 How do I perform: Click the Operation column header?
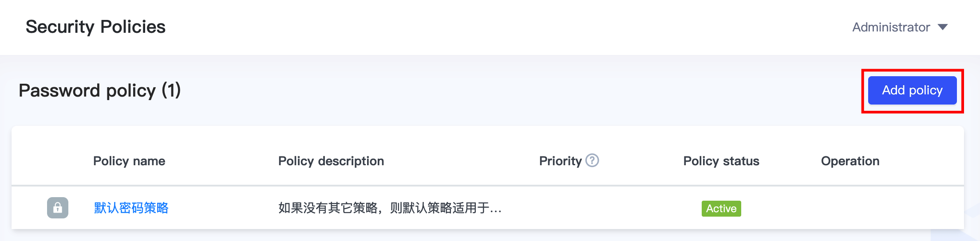click(x=850, y=161)
